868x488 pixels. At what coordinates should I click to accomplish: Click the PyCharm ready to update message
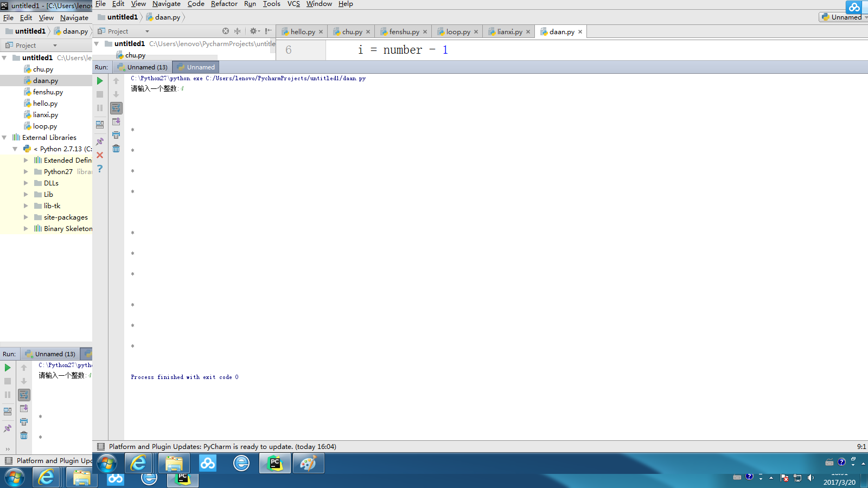(x=222, y=447)
